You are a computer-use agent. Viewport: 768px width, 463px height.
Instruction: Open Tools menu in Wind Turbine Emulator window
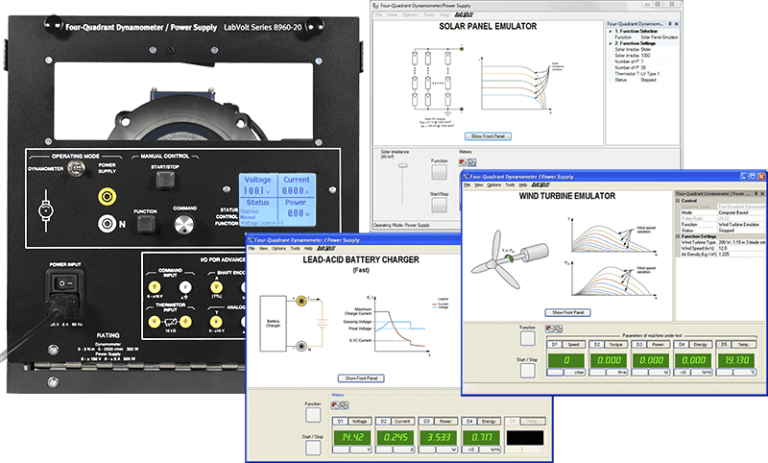click(x=510, y=185)
